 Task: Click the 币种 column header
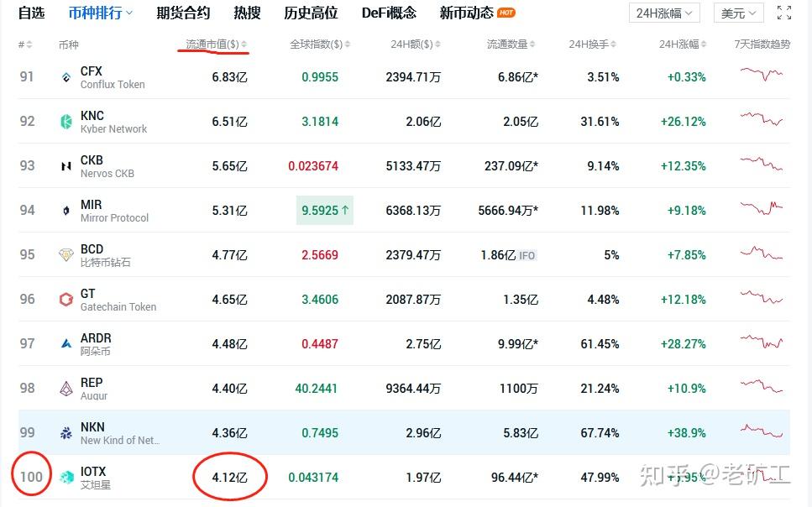tap(69, 45)
